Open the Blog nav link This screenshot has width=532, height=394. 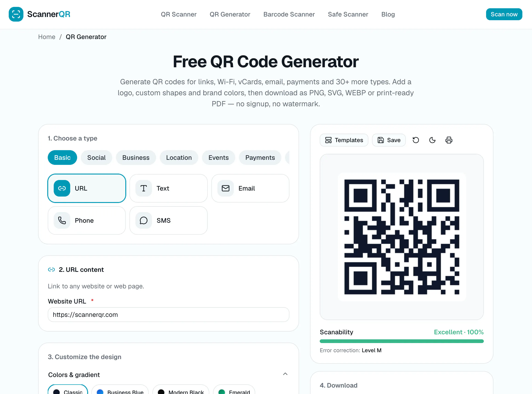click(x=388, y=14)
